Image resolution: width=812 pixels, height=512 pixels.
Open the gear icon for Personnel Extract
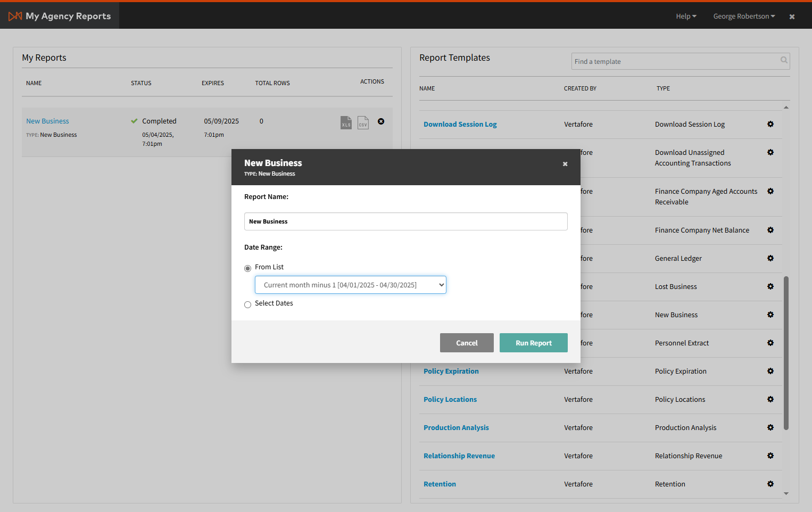point(770,343)
